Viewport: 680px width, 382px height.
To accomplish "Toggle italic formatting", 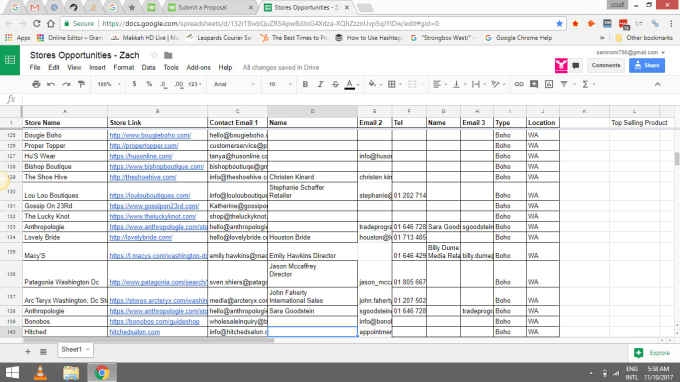I will pyautogui.click(x=320, y=84).
